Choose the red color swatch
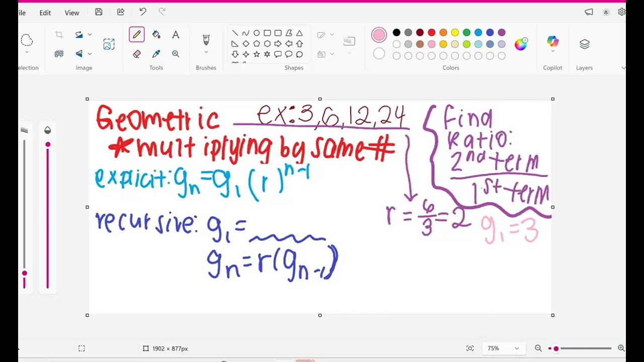 coord(432,33)
